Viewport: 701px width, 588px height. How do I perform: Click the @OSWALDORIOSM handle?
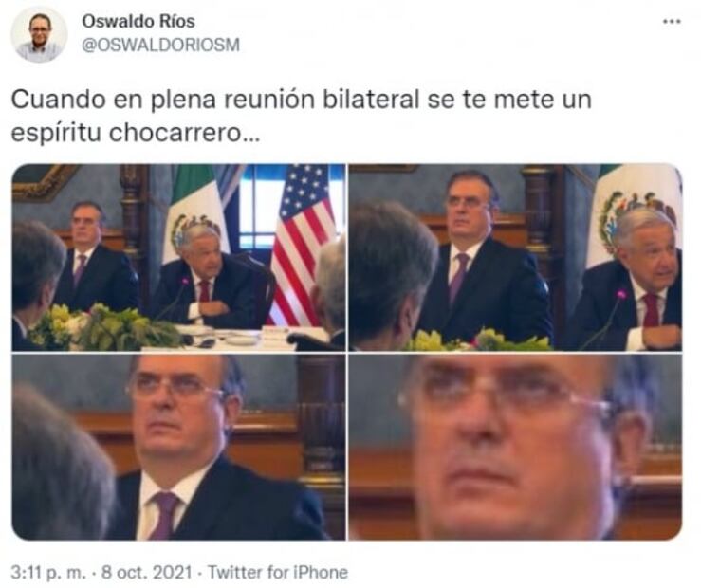(x=160, y=46)
